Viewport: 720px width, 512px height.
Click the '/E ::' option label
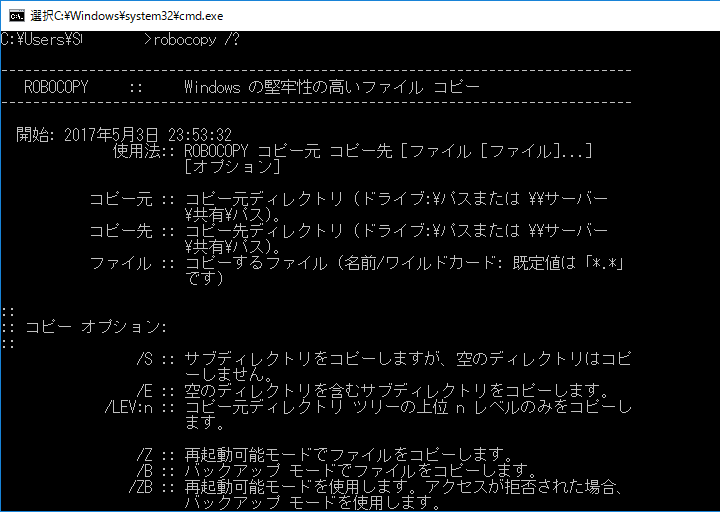click(x=156, y=391)
